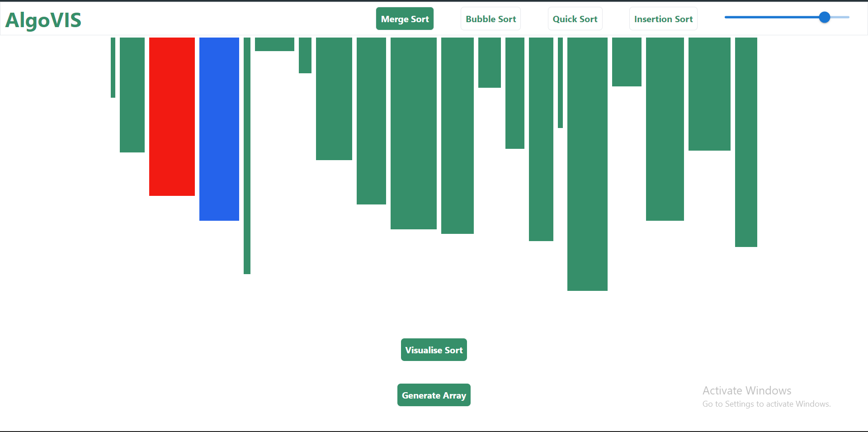The height and width of the screenshot is (432, 868).
Task: Switch to Quick Sort algorithm
Action: 575,19
